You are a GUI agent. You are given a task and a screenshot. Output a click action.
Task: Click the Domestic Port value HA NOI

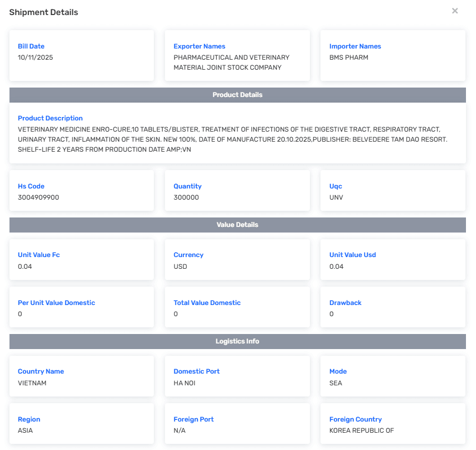tap(184, 383)
